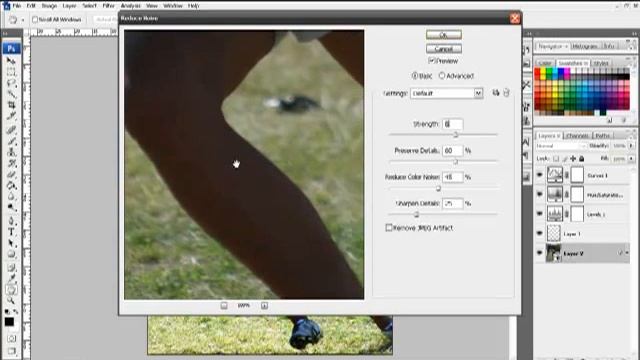Select the Horizontal Type tool

tap(11, 232)
